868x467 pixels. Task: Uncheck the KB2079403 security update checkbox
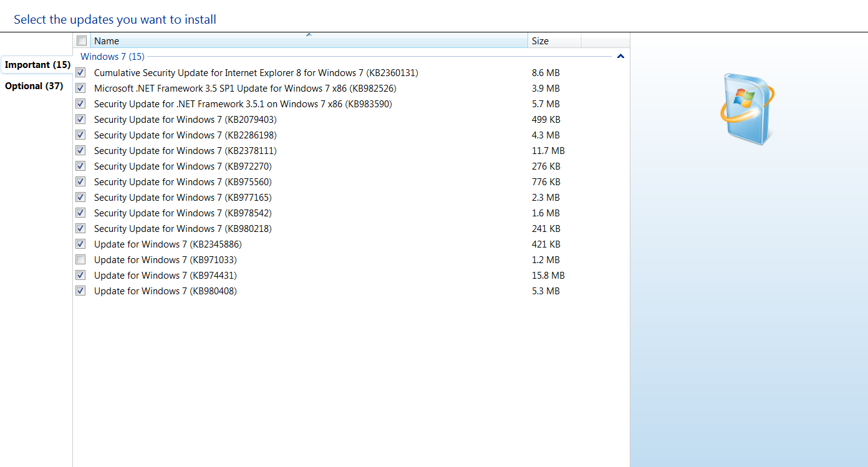point(80,119)
